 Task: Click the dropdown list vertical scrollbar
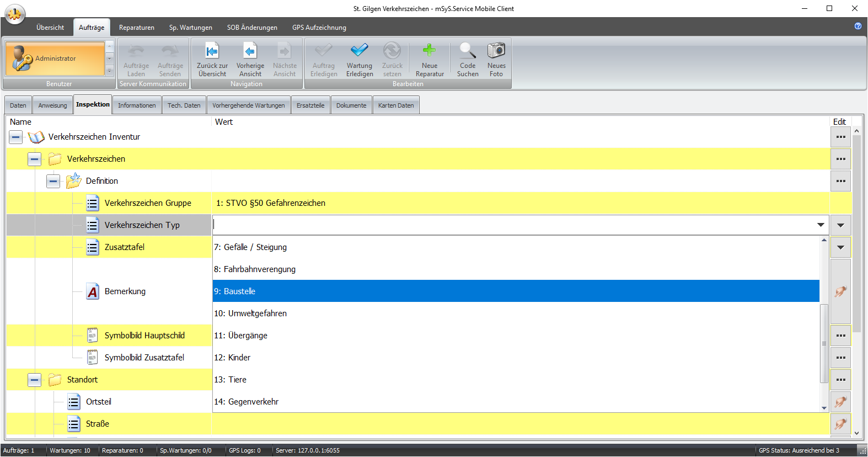(824, 342)
